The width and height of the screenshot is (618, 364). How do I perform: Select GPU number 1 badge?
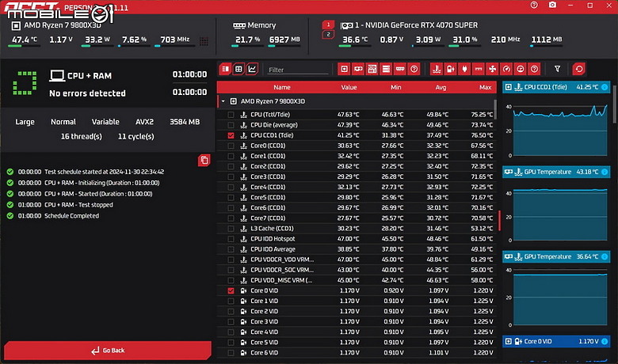[328, 25]
